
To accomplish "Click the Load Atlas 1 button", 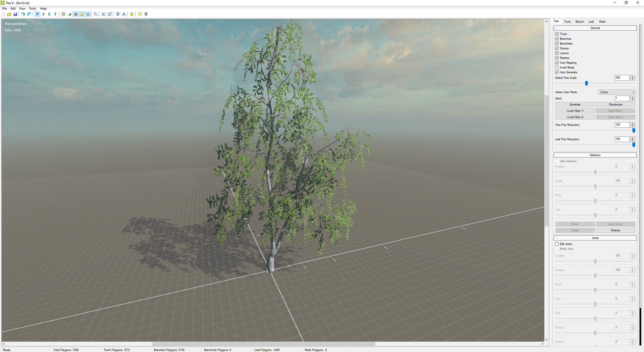I will click(575, 111).
